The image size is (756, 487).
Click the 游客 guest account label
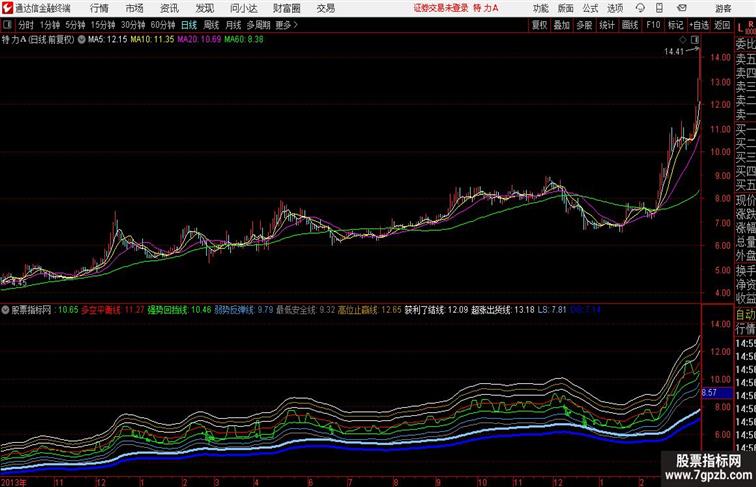[x=723, y=8]
